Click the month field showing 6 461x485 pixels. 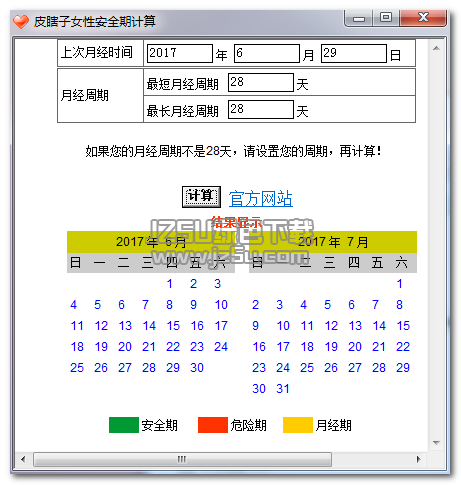pyautogui.click(x=267, y=53)
